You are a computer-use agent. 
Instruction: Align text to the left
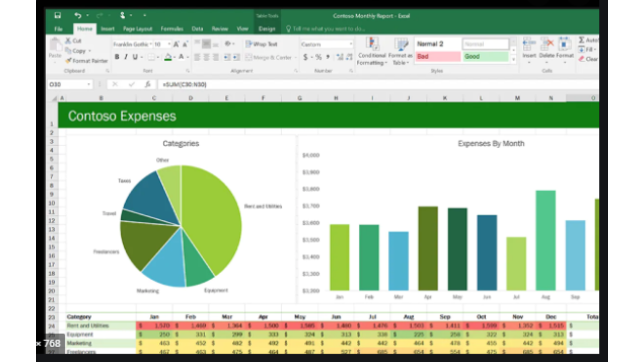(197, 57)
